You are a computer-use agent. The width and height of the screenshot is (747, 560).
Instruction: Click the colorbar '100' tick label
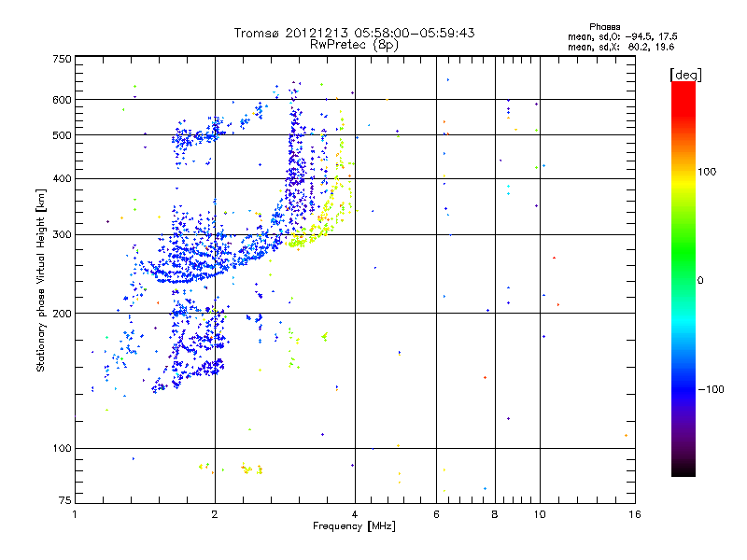pos(707,172)
